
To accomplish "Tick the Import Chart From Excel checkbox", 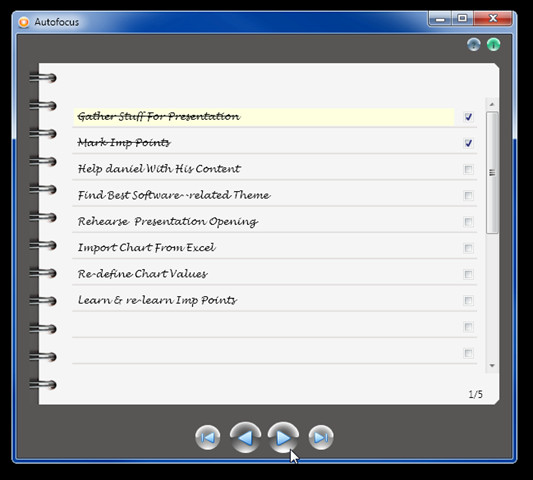I will point(468,248).
